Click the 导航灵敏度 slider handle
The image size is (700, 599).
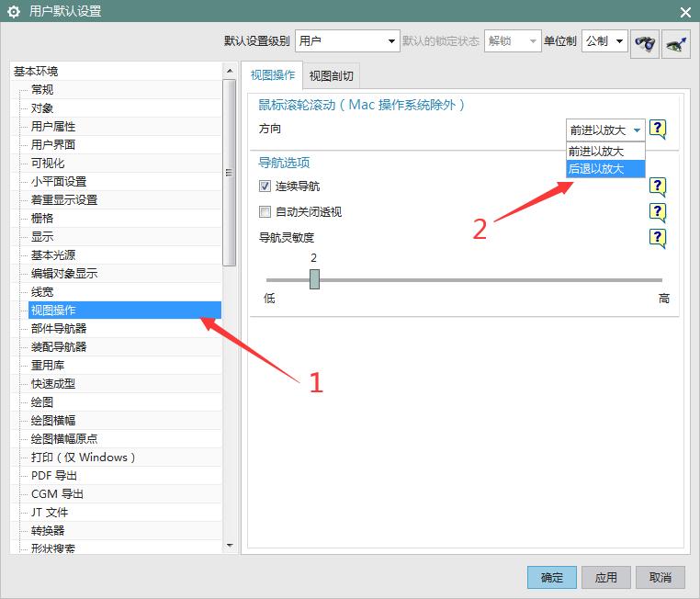(315, 279)
